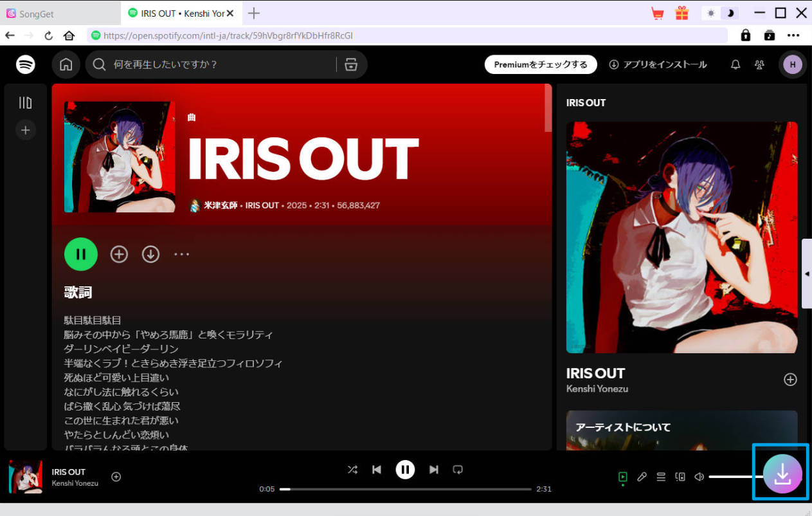
Task: Open notifications with the bell icon
Action: click(735, 64)
